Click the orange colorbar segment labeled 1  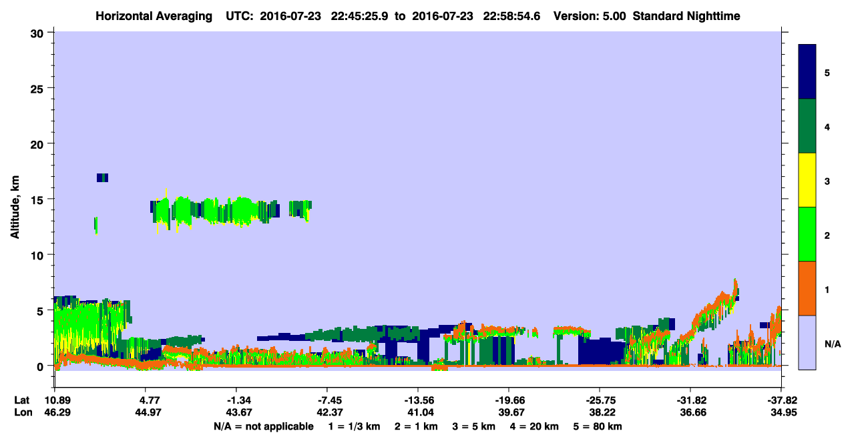coord(807,288)
